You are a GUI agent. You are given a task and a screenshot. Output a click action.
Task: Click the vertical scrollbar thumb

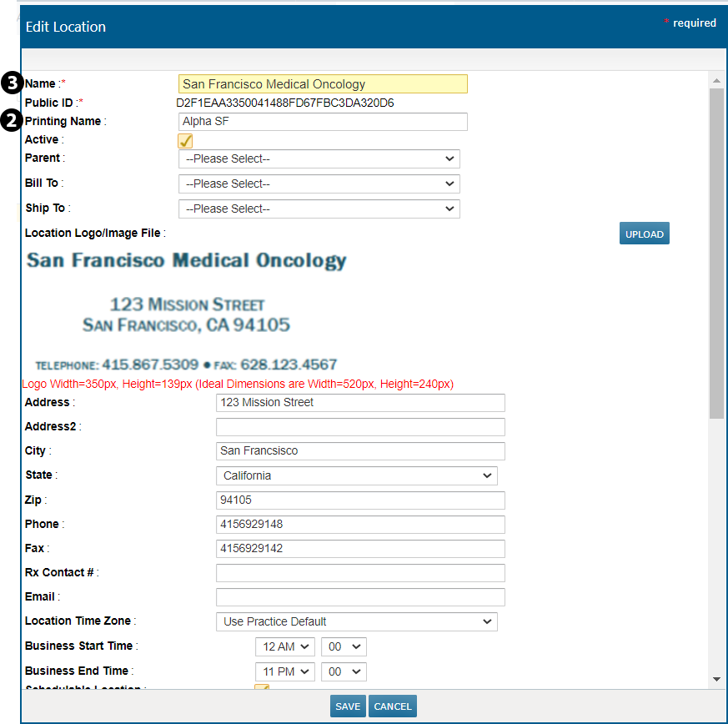pyautogui.click(x=716, y=250)
